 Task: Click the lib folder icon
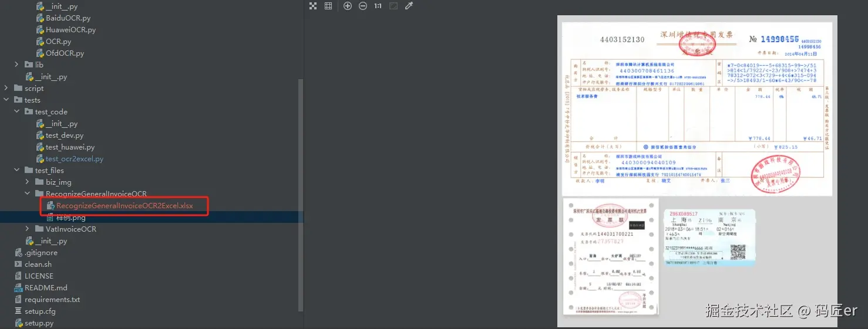29,65
